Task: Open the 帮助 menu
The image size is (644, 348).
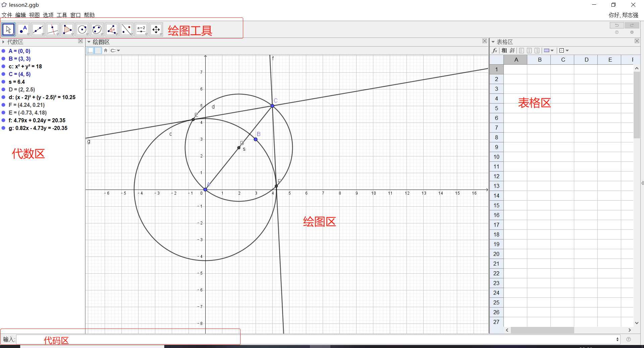Action: (x=89, y=15)
